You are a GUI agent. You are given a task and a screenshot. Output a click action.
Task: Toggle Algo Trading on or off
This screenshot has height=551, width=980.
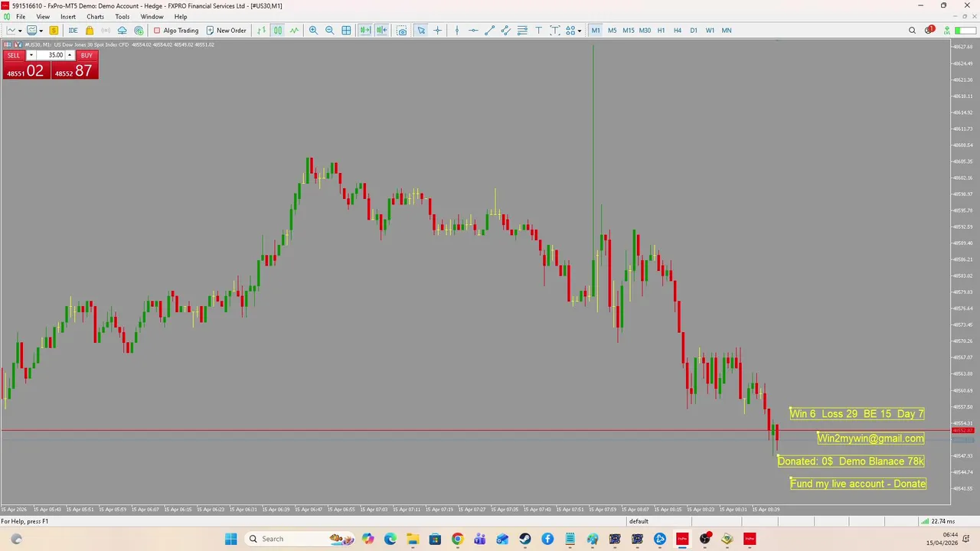point(175,31)
